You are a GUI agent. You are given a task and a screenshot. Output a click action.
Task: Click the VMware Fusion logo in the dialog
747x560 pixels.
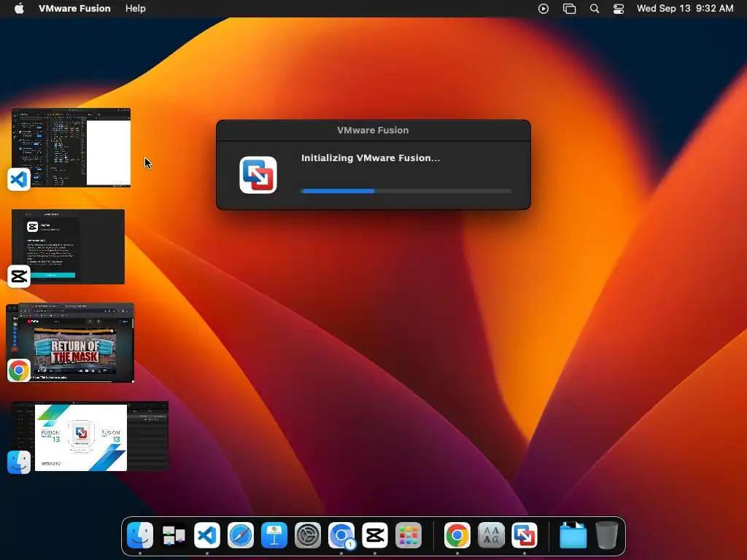(x=258, y=175)
